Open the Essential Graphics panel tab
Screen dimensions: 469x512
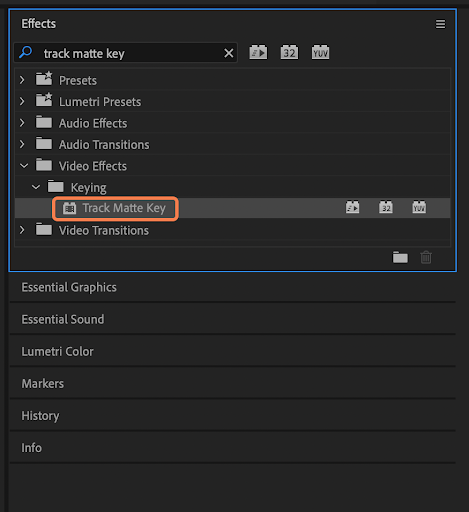[69, 287]
